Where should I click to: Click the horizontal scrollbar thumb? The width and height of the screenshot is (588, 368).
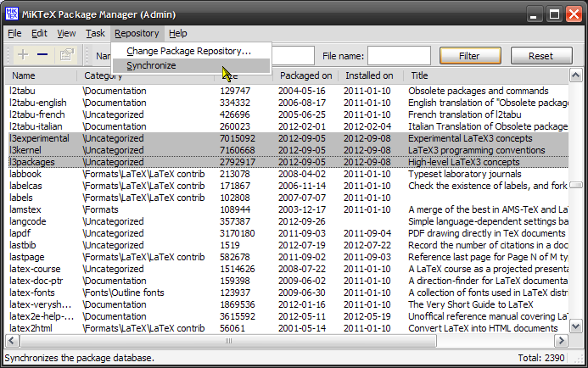coord(228,341)
